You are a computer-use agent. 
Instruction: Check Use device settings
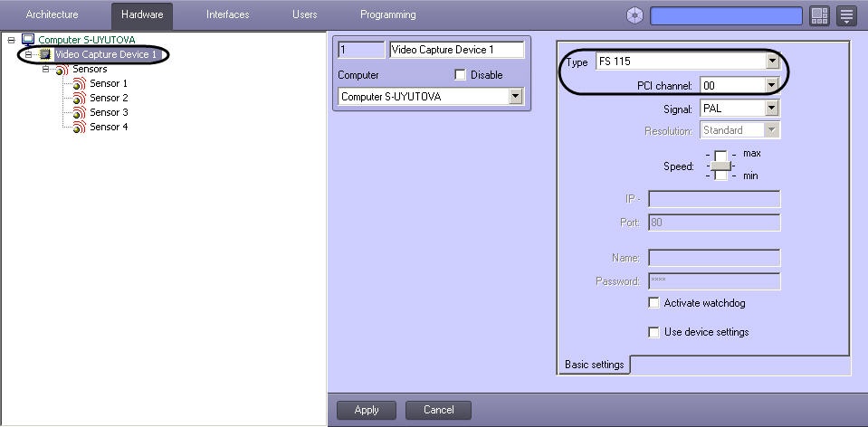653,332
